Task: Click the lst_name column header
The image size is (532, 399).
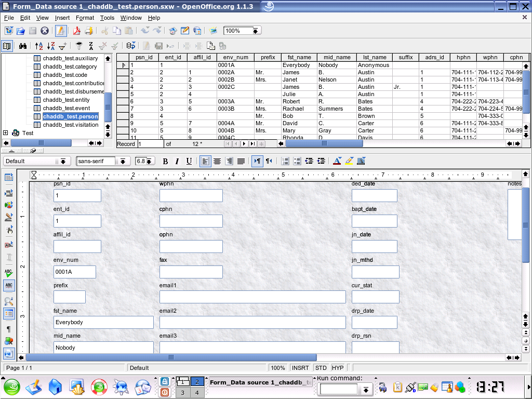Action: coord(374,57)
